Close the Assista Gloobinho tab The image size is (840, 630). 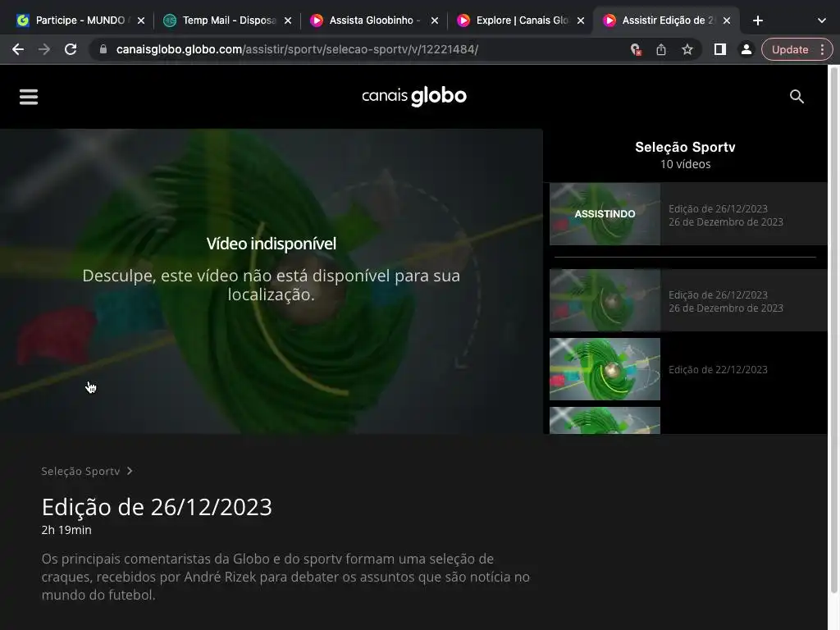click(x=435, y=21)
